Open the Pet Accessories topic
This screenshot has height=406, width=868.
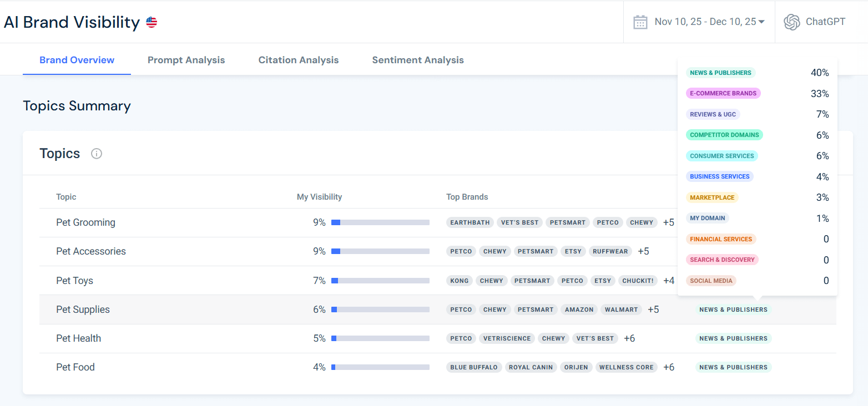point(90,251)
